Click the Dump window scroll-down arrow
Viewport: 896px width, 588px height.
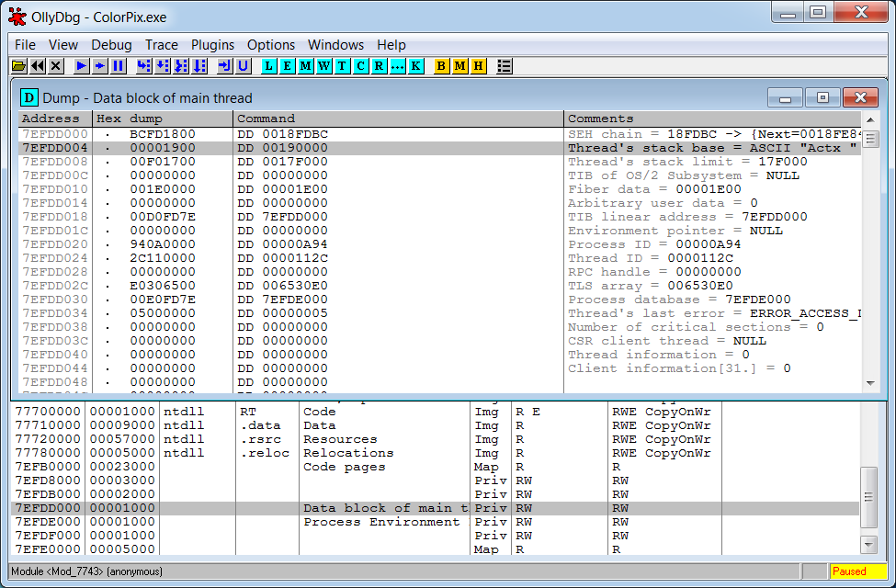coord(870,383)
